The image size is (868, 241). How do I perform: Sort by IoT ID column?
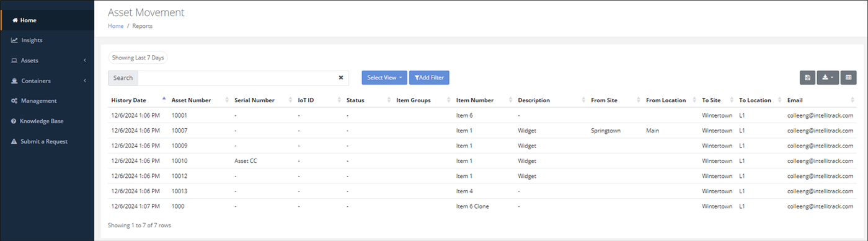(319, 100)
